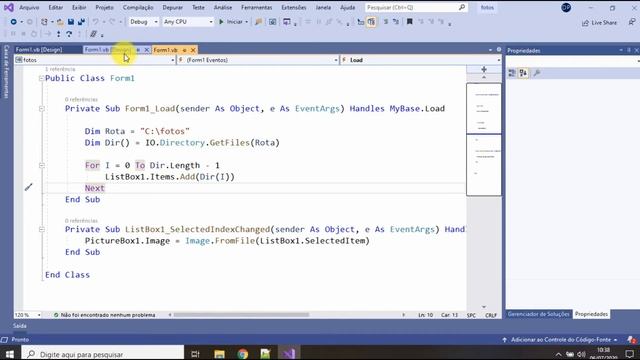Click the uncomment selection icon
The height and width of the screenshot is (360, 640).
396,22
